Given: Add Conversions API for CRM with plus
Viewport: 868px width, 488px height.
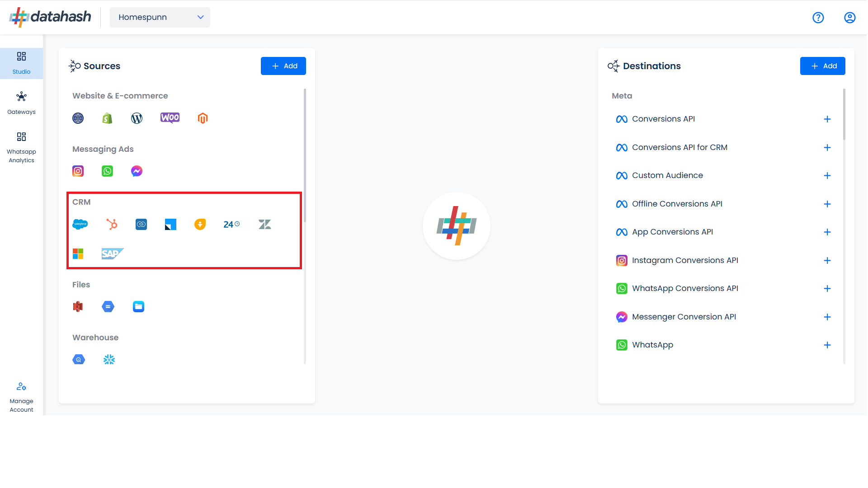Looking at the screenshot, I should point(827,148).
